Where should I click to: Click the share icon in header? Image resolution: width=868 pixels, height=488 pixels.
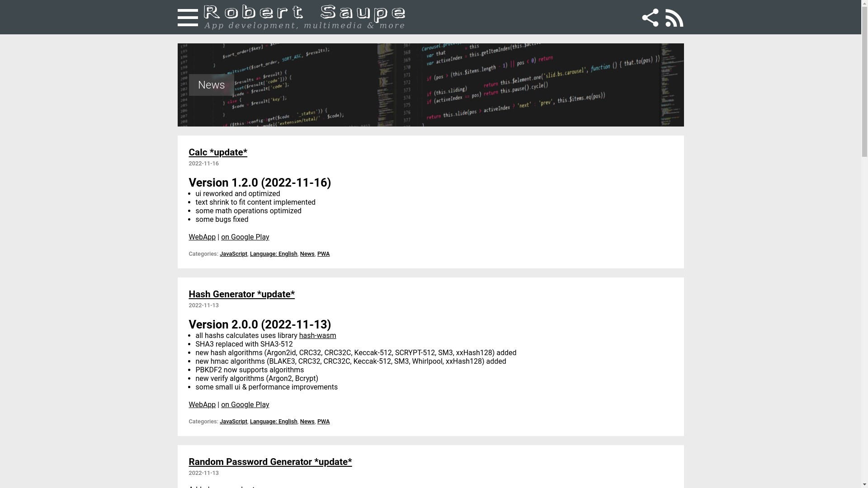click(x=650, y=18)
